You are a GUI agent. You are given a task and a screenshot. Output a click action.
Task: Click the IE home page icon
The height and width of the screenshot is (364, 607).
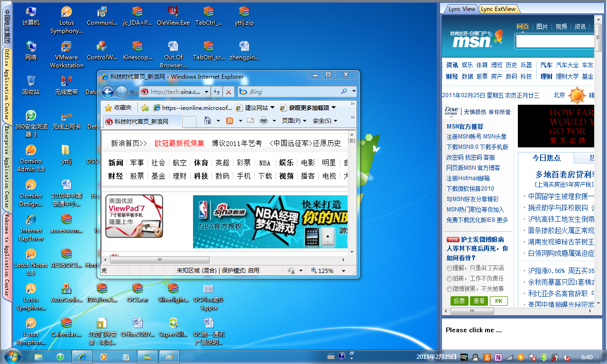point(207,121)
